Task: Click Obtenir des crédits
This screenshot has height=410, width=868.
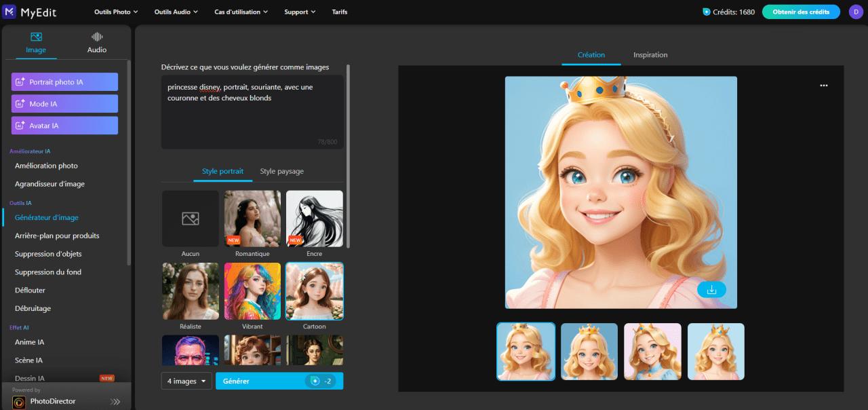Action: (801, 12)
